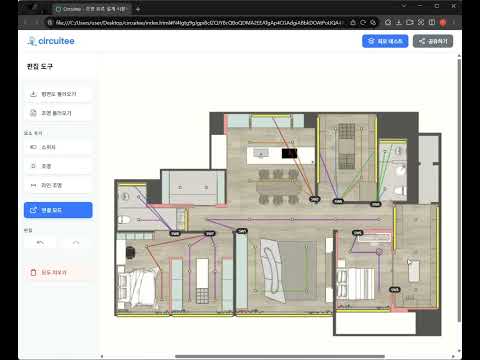Click the switch node above the bedroom wall lamp
Viewport: 480px width, 360px height.
click(358, 233)
